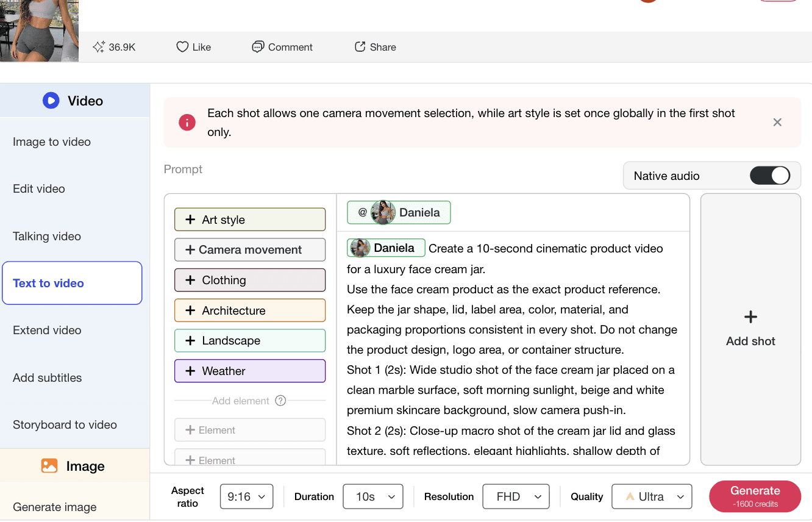Add a Landscape tag
The width and height of the screenshot is (812, 522).
click(250, 340)
